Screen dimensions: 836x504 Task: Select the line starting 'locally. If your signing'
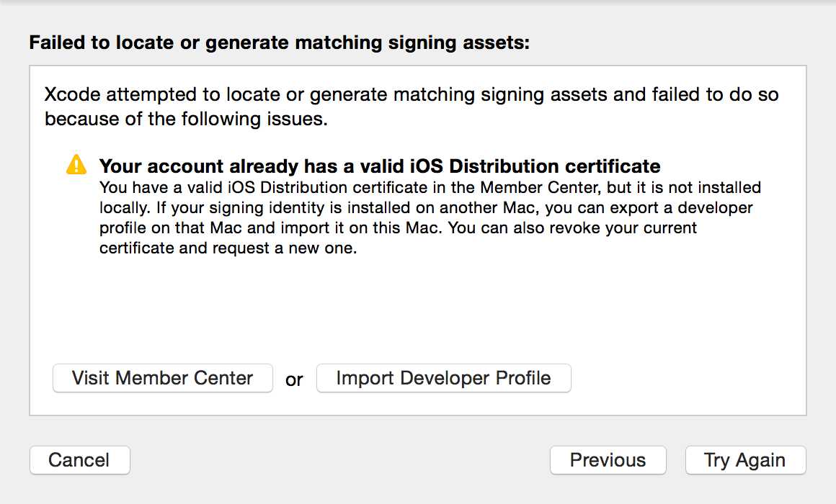pos(426,208)
